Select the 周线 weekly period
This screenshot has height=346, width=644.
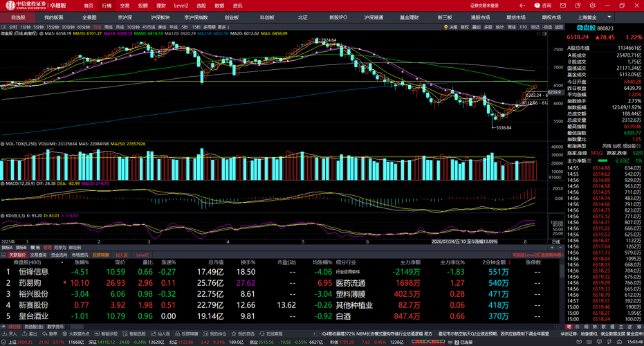point(109,27)
